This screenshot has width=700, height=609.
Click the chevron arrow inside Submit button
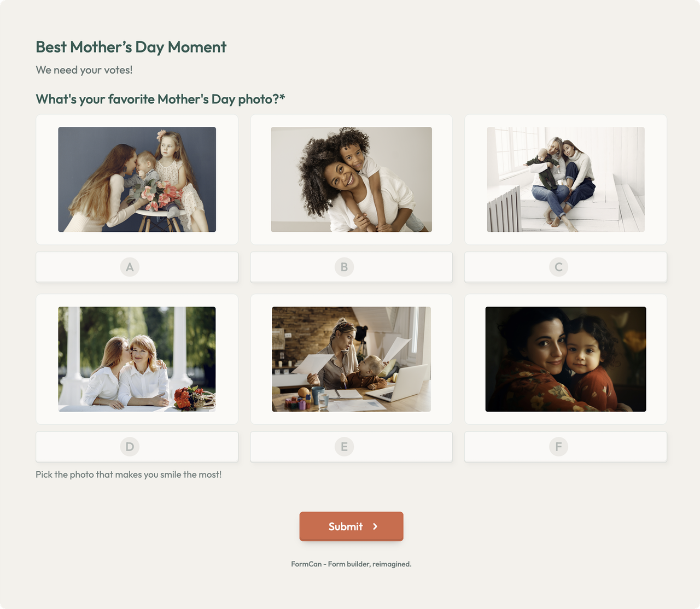[375, 526]
